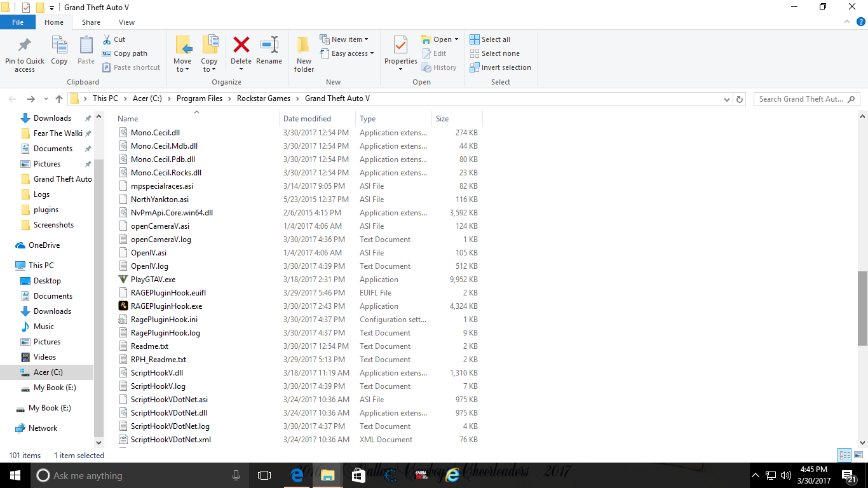Select PlayGTAV.exe file
The width and height of the screenshot is (868, 488).
tap(153, 280)
